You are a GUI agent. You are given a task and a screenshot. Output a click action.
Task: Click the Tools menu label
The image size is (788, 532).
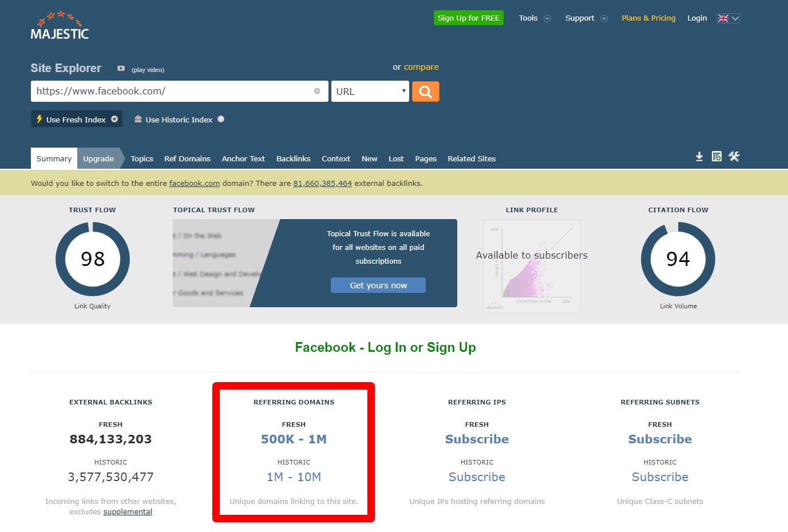coord(528,18)
